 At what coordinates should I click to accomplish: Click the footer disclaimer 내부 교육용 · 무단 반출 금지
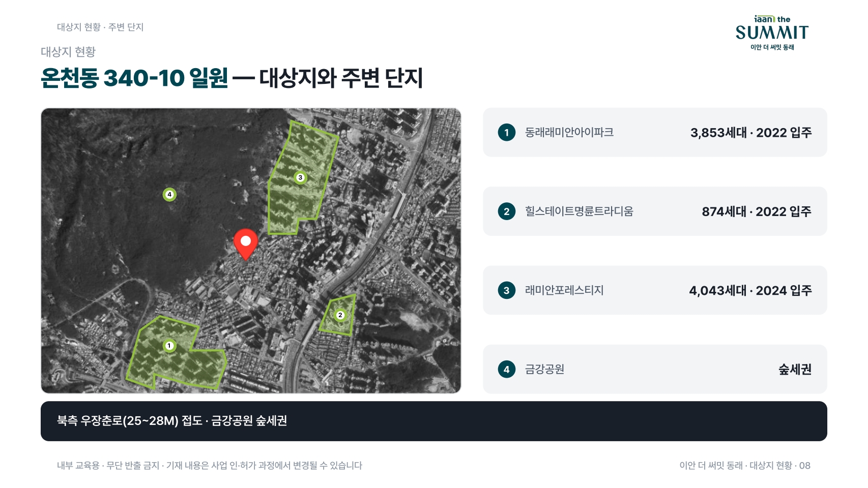(x=108, y=465)
